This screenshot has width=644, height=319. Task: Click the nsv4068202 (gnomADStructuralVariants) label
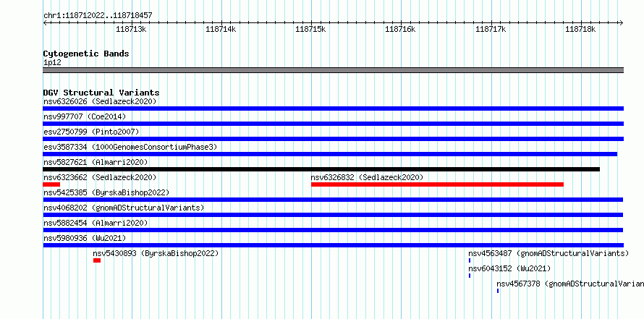124,208
